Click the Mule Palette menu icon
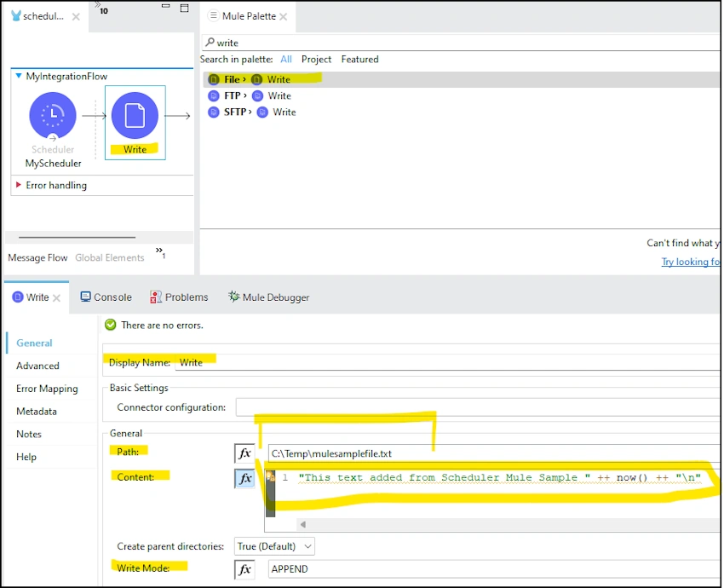The width and height of the screenshot is (724, 588). pyautogui.click(x=213, y=15)
